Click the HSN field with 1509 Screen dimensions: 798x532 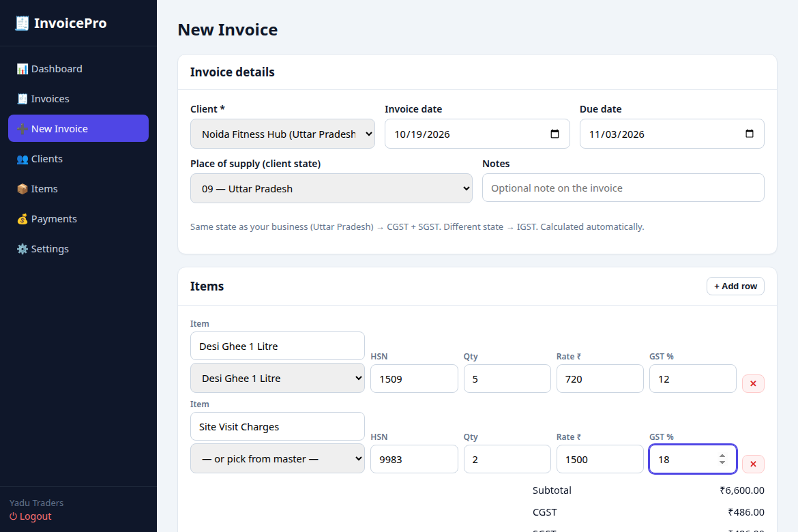click(414, 379)
